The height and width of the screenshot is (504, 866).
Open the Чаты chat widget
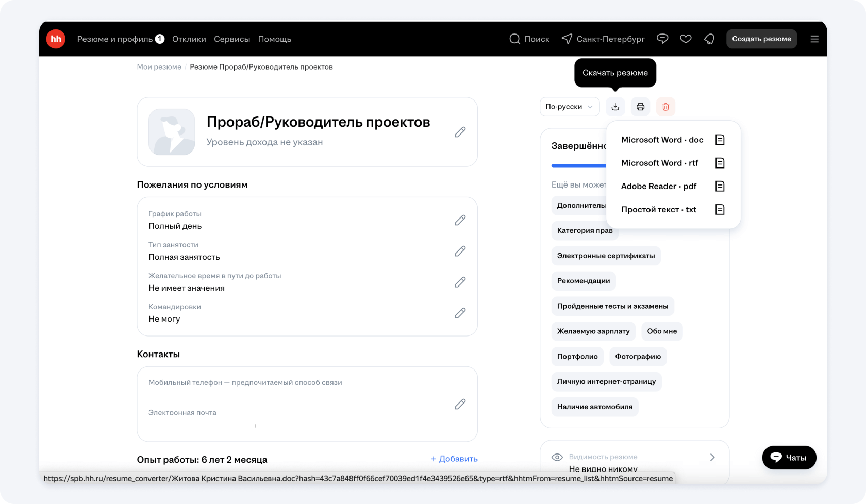click(789, 458)
